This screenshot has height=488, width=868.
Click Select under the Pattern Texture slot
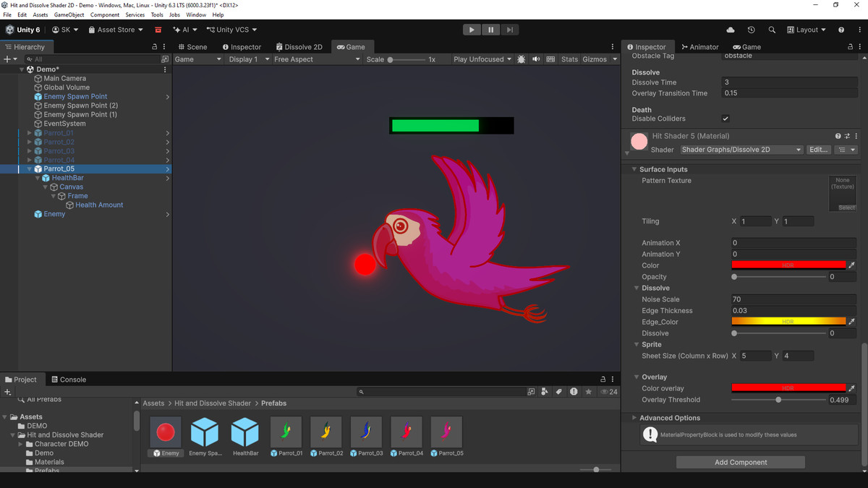pyautogui.click(x=846, y=207)
